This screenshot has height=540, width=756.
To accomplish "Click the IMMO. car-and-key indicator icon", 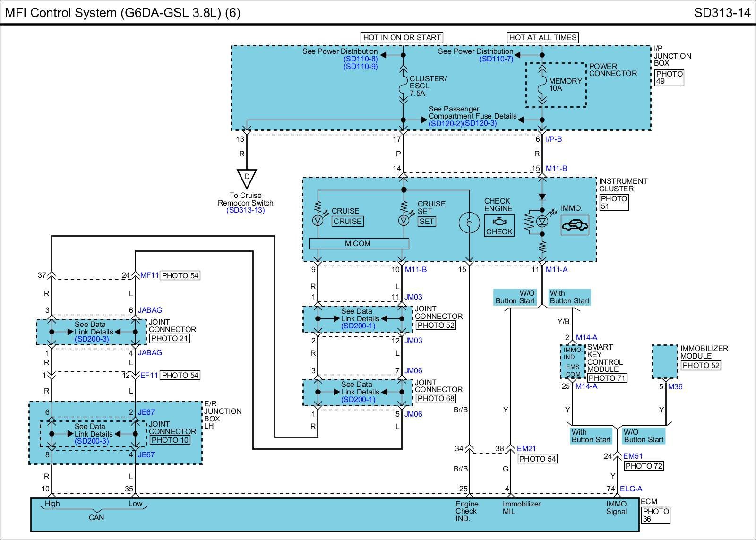I will coord(575,225).
